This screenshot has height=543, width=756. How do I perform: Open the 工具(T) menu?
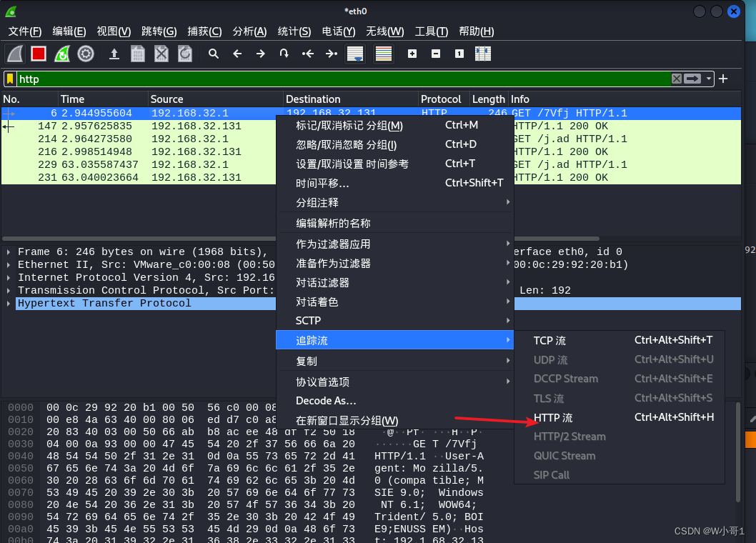coord(432,31)
